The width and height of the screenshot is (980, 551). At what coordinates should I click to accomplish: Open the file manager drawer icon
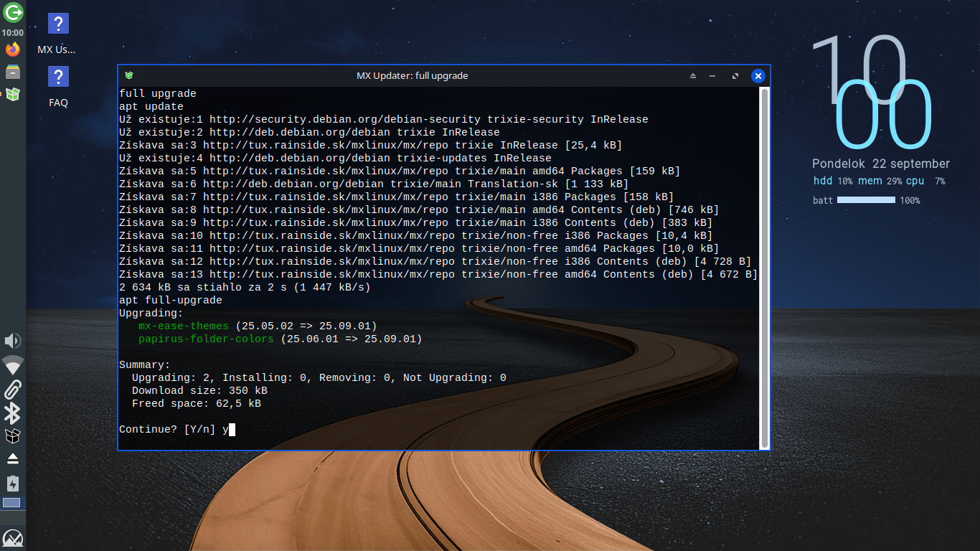(x=13, y=72)
